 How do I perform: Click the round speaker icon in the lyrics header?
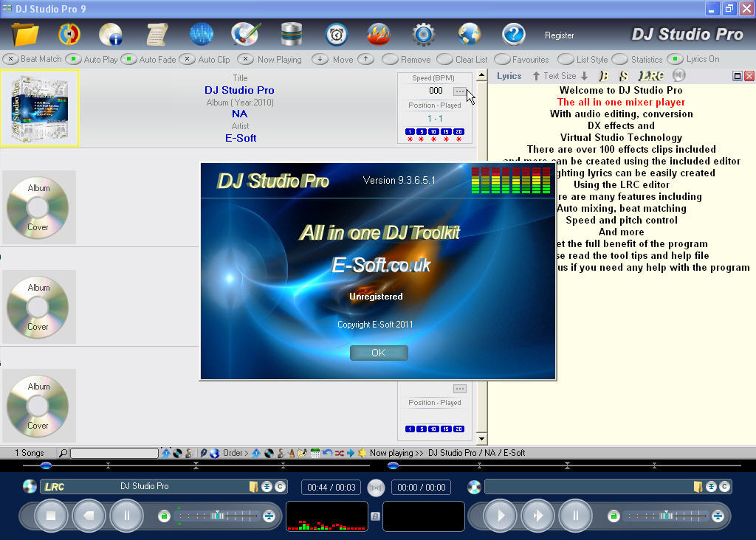tap(679, 75)
